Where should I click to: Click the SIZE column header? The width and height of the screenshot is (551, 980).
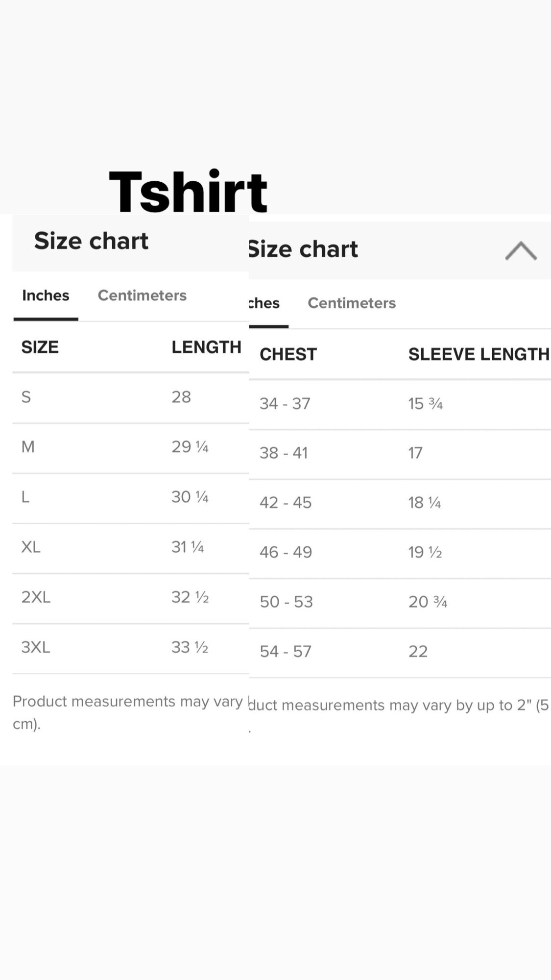pos(40,347)
